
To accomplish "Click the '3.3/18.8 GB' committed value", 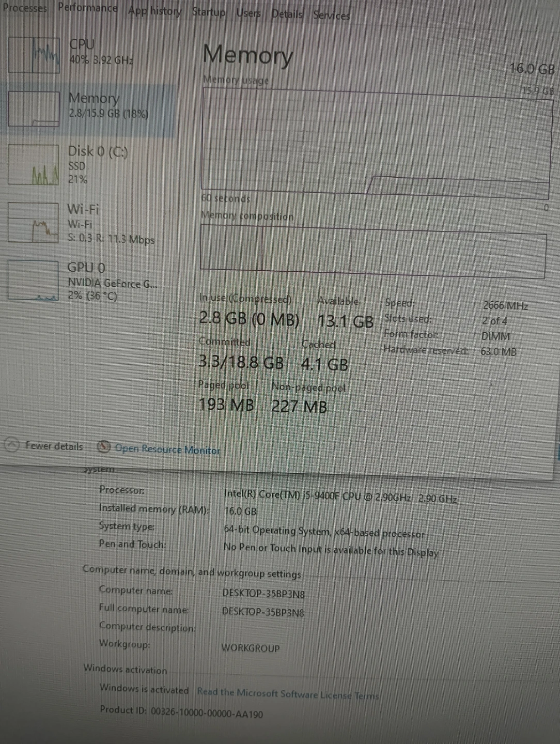I will [x=241, y=362].
